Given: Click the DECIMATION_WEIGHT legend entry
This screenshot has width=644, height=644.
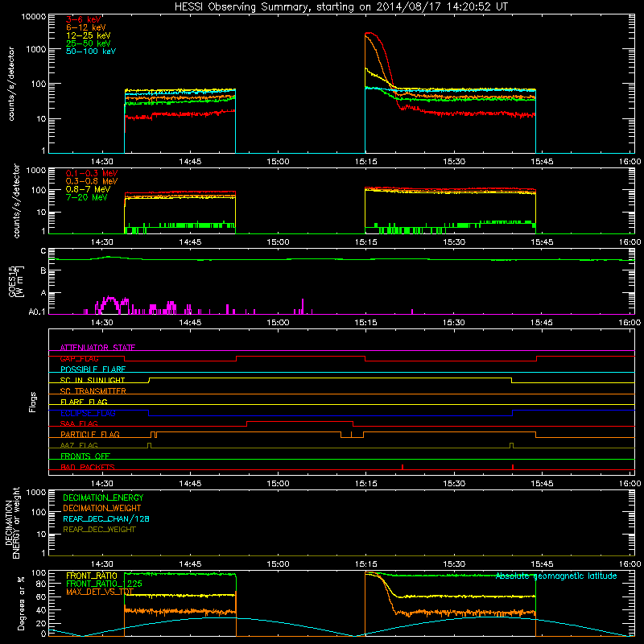Looking at the screenshot, I should [102, 508].
